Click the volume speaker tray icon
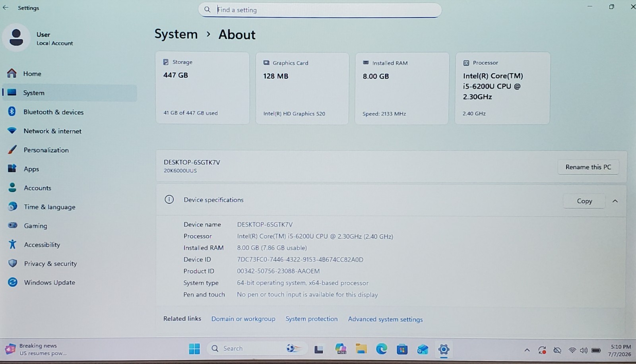This screenshot has width=636, height=364. (584, 350)
